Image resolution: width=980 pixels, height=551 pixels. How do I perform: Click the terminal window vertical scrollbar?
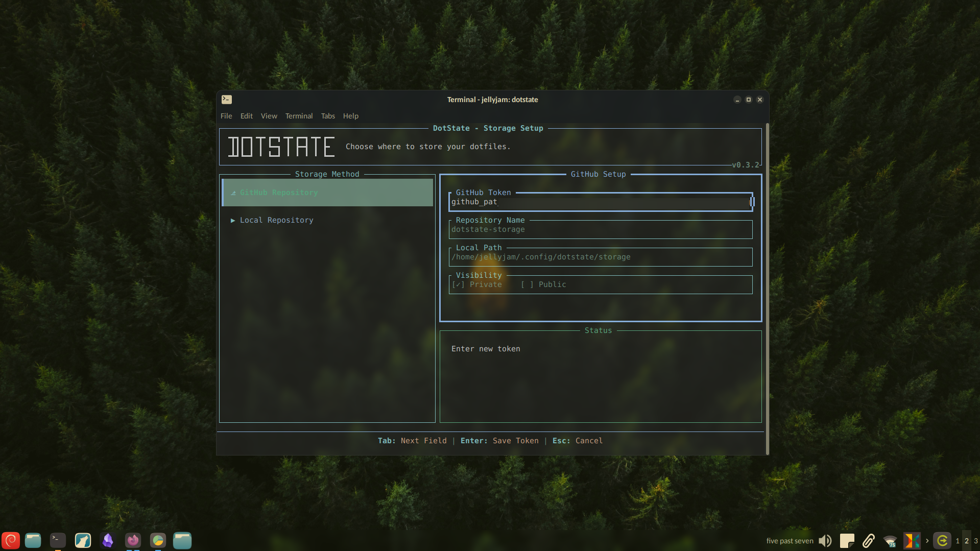tap(767, 289)
